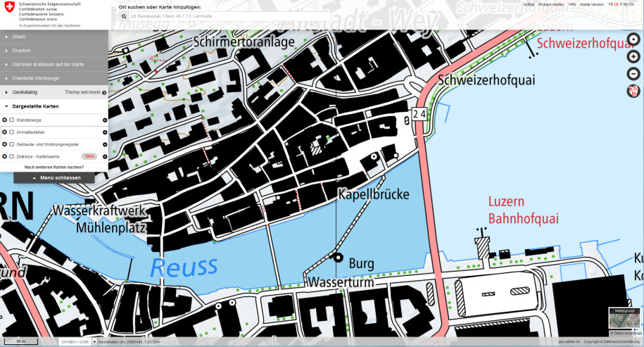Check the Zeitreise - Kartenwerke layer
The width and height of the screenshot is (644, 347).
click(x=12, y=156)
